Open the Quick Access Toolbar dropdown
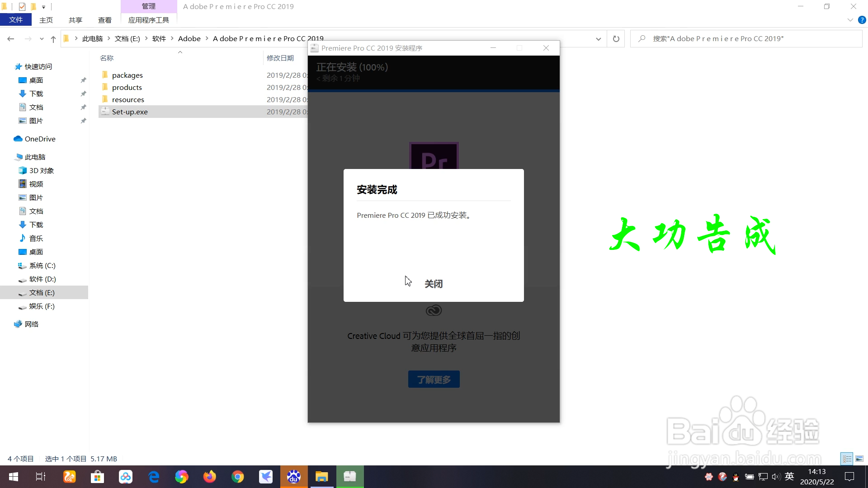Viewport: 868px width, 488px height. (x=44, y=7)
